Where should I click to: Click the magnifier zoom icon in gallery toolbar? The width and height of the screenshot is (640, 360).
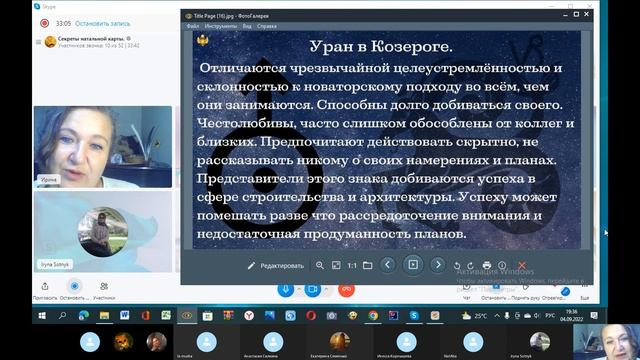tap(320, 265)
